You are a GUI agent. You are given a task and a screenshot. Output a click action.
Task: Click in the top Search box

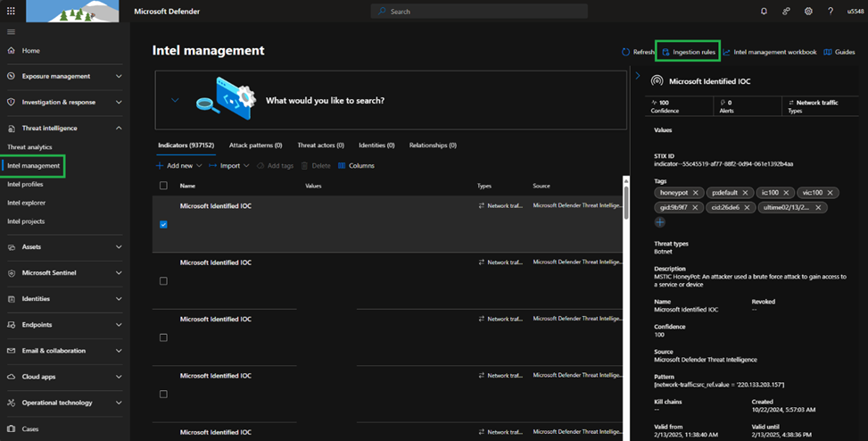tap(479, 11)
